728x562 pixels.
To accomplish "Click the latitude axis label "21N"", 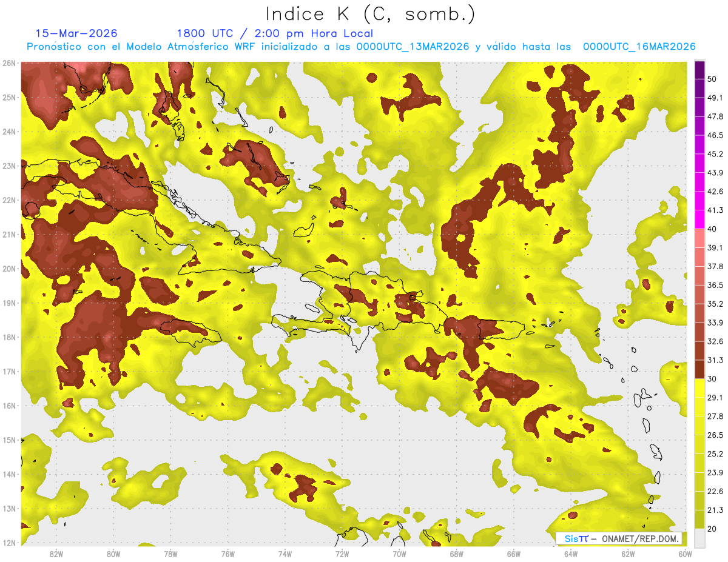I will [8, 235].
